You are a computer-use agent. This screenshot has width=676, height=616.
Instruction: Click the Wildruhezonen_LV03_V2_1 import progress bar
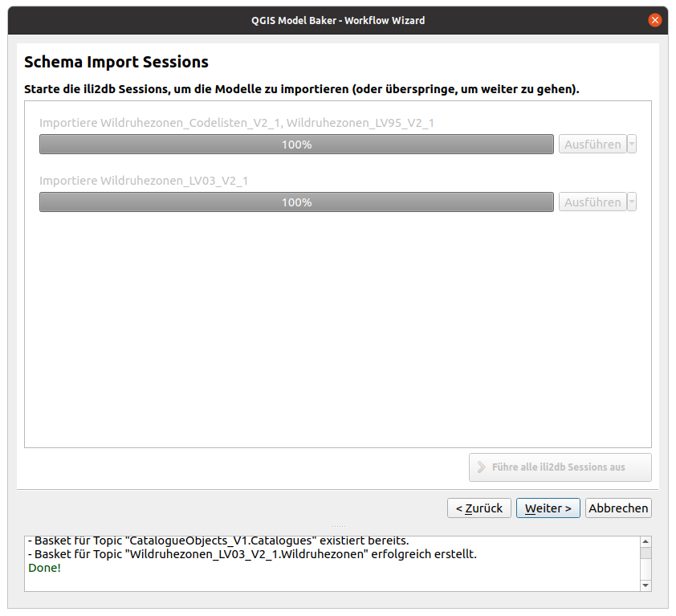pos(296,202)
